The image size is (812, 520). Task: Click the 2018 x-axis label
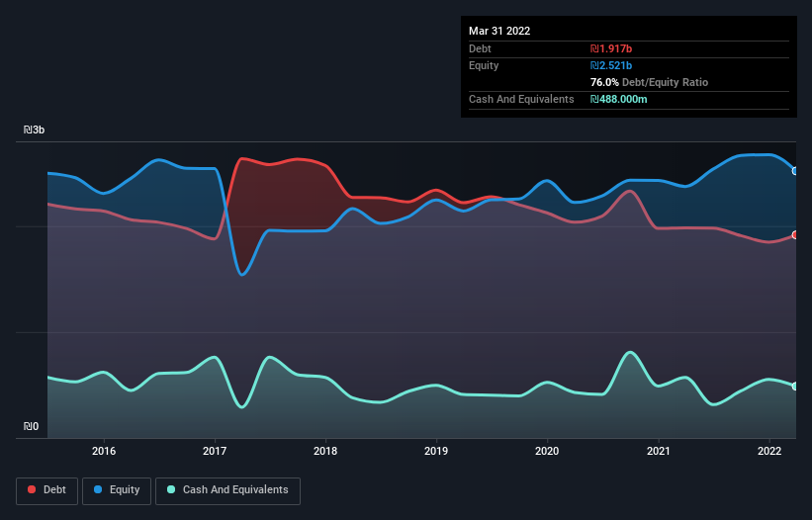click(x=325, y=451)
